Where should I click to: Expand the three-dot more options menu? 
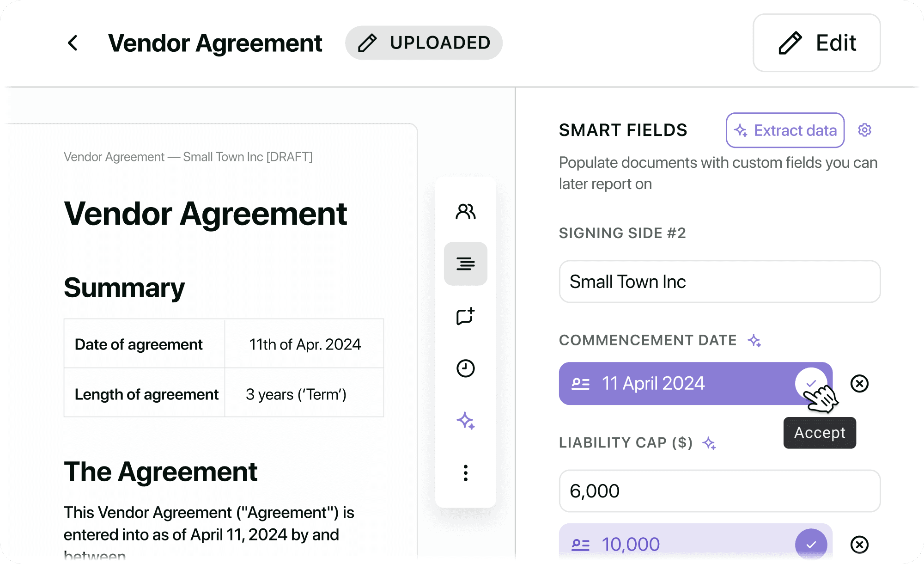point(465,473)
